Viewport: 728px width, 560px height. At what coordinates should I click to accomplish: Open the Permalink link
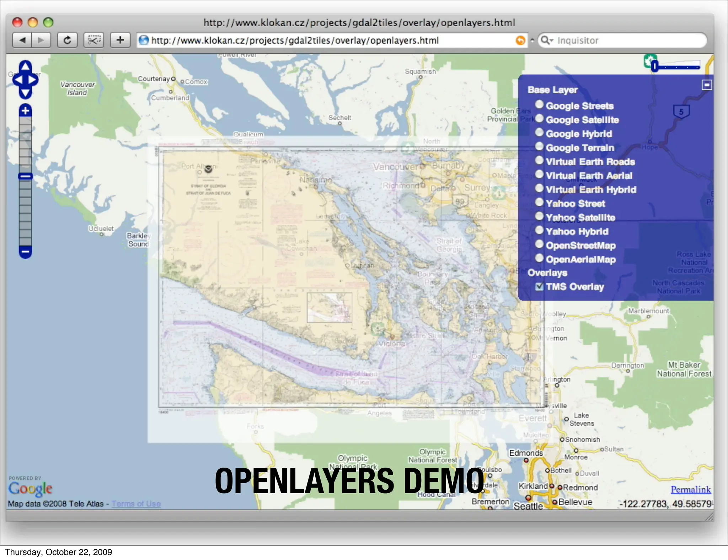tap(691, 490)
